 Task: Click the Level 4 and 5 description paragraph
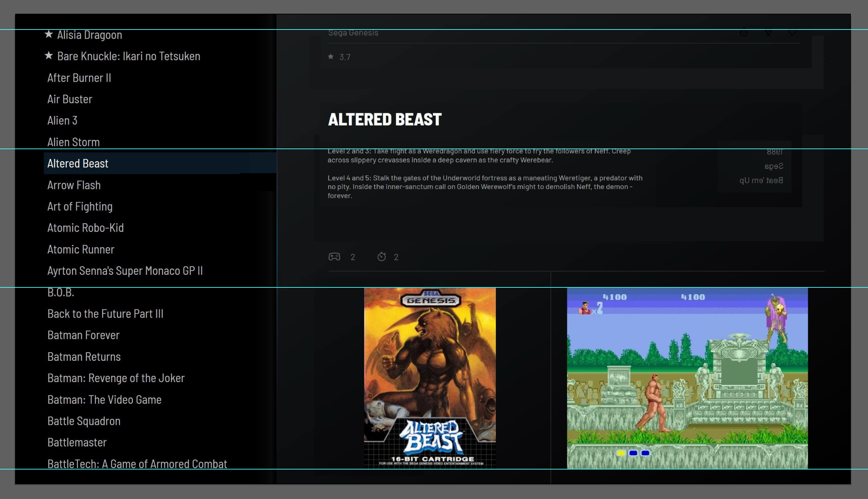point(485,187)
